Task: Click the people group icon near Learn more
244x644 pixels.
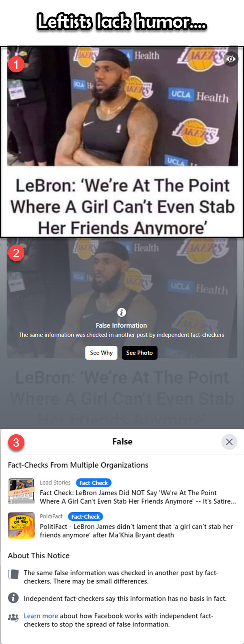Action: (13, 618)
